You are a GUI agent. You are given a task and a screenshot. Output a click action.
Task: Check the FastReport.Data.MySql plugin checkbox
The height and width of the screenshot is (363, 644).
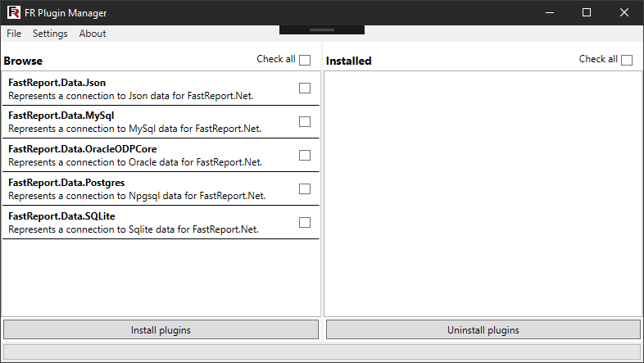(x=305, y=122)
